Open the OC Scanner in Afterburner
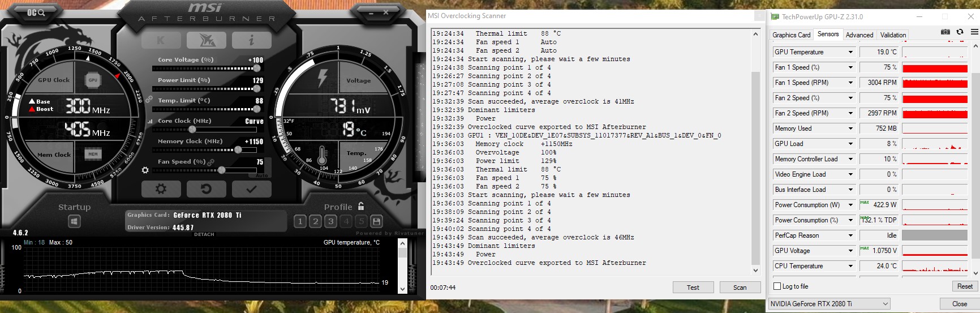Image resolution: width=980 pixels, height=313 pixels. pyautogui.click(x=36, y=12)
